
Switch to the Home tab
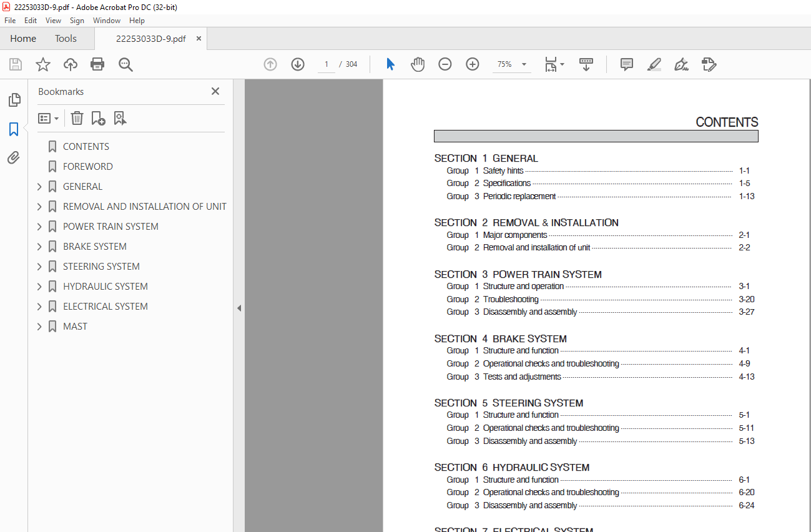tap(23, 39)
